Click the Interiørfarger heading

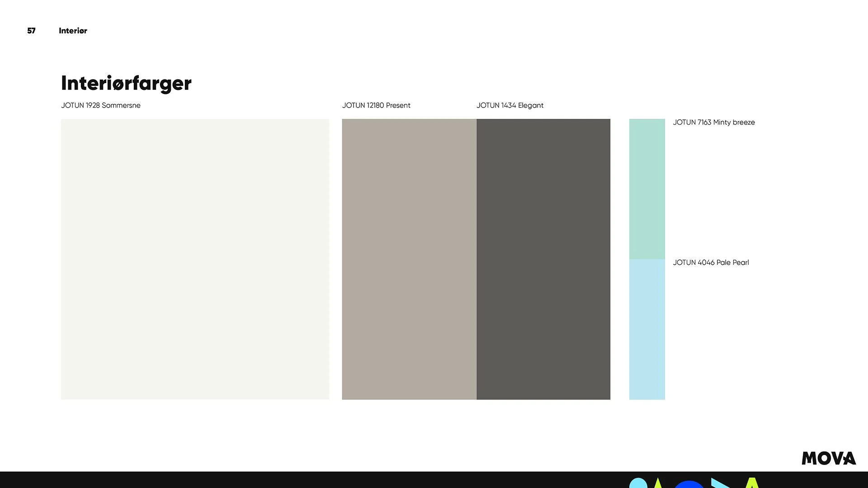pos(126,83)
